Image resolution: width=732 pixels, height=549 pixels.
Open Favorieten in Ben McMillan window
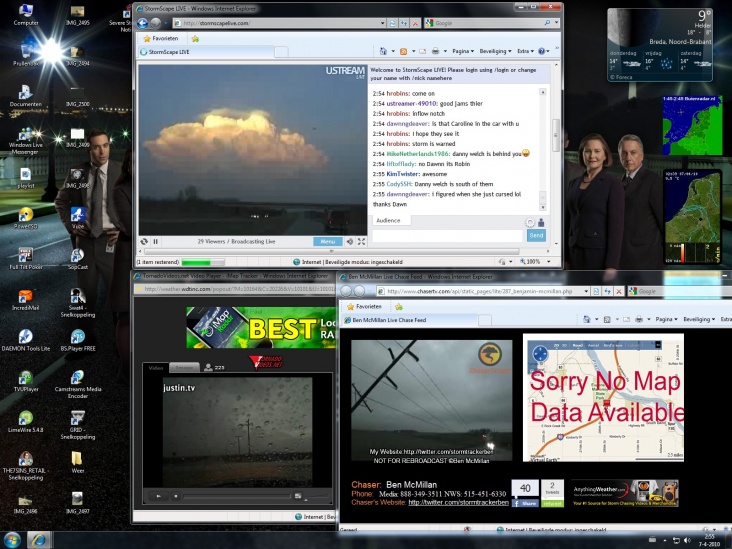pos(364,307)
